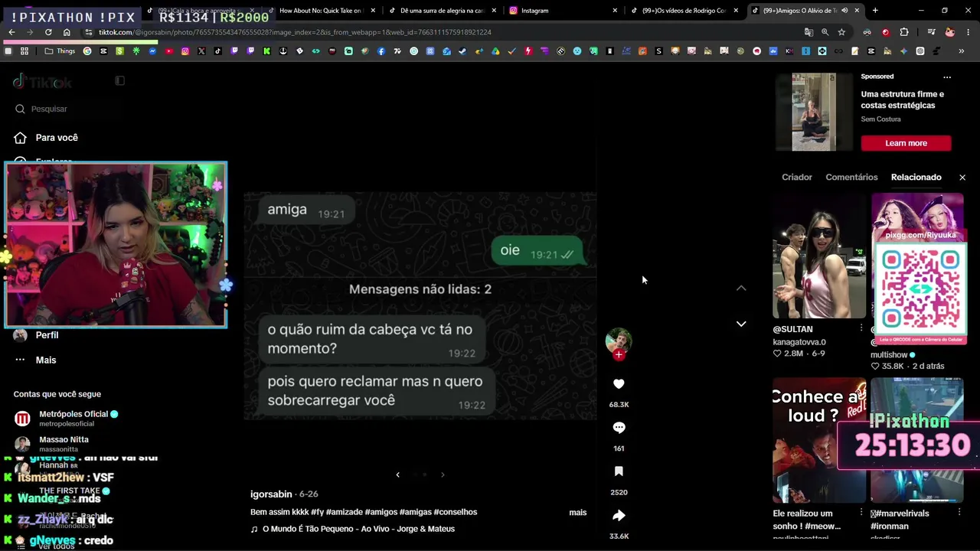
Task: Open the Things bookmarks folder
Action: pos(60,51)
